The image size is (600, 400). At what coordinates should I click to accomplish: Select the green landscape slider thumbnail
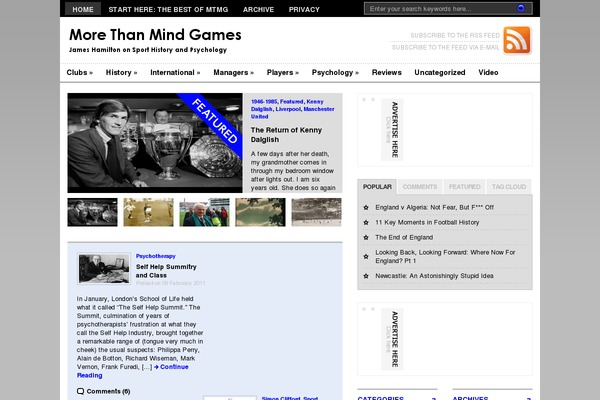pyautogui.click(x=260, y=212)
